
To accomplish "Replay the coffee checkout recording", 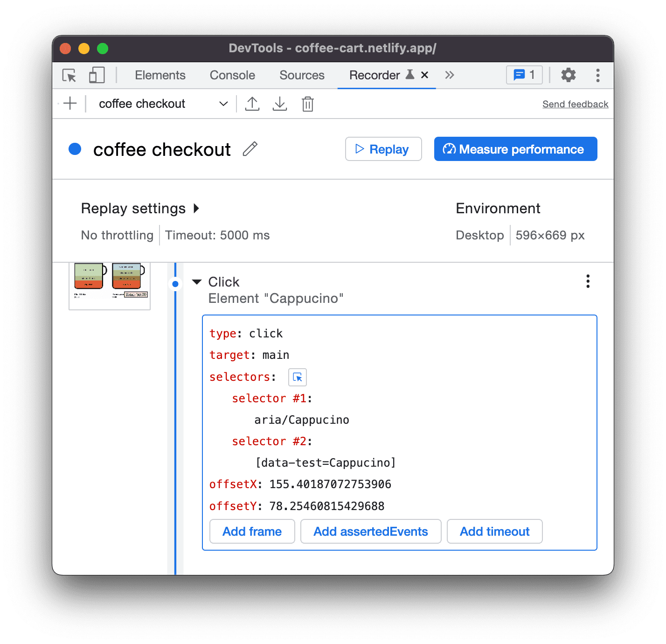I will point(383,149).
